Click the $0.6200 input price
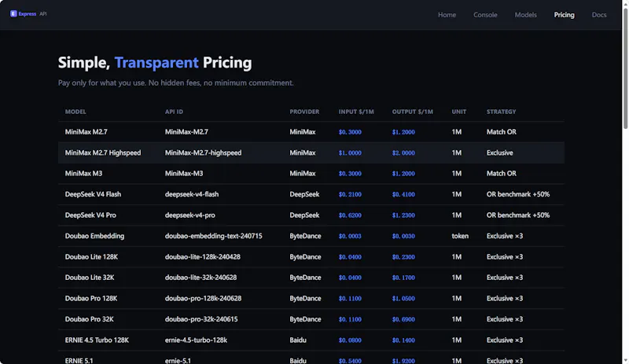 (x=350, y=215)
